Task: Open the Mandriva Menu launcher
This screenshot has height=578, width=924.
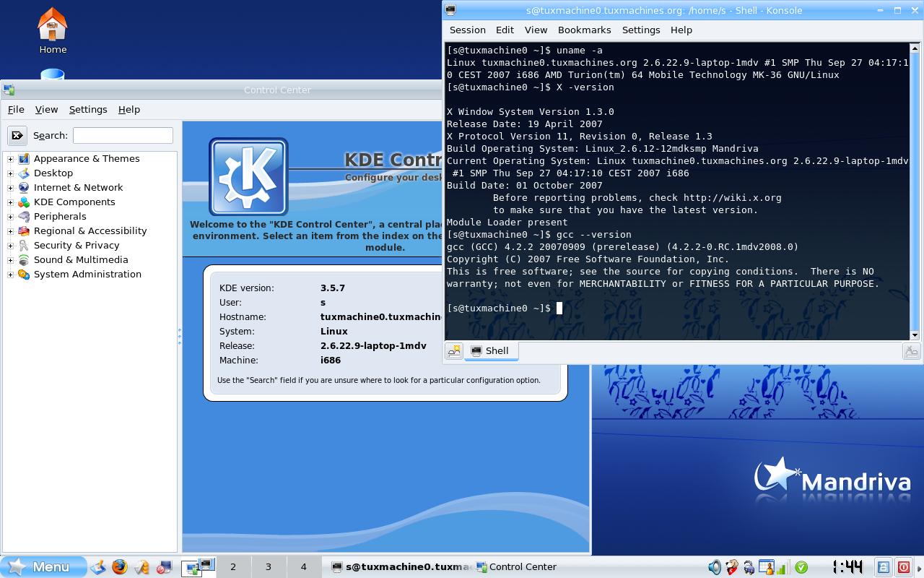Action: coord(43,567)
